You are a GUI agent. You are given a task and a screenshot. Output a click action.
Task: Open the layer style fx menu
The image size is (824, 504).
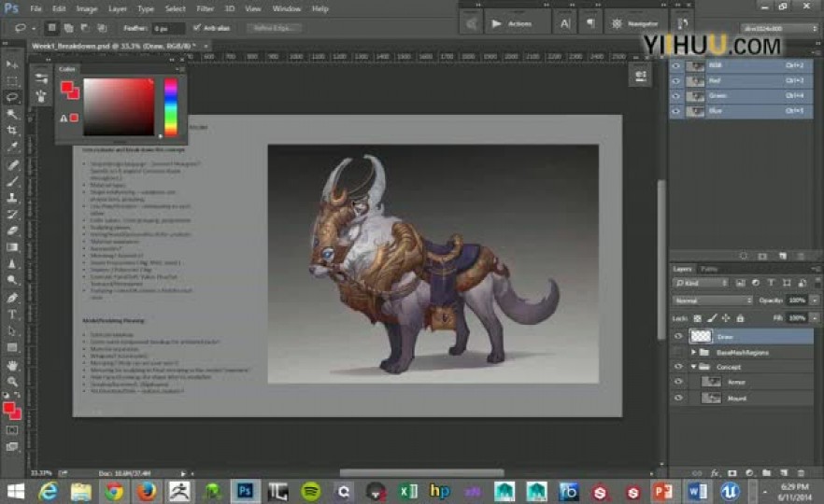(x=715, y=473)
